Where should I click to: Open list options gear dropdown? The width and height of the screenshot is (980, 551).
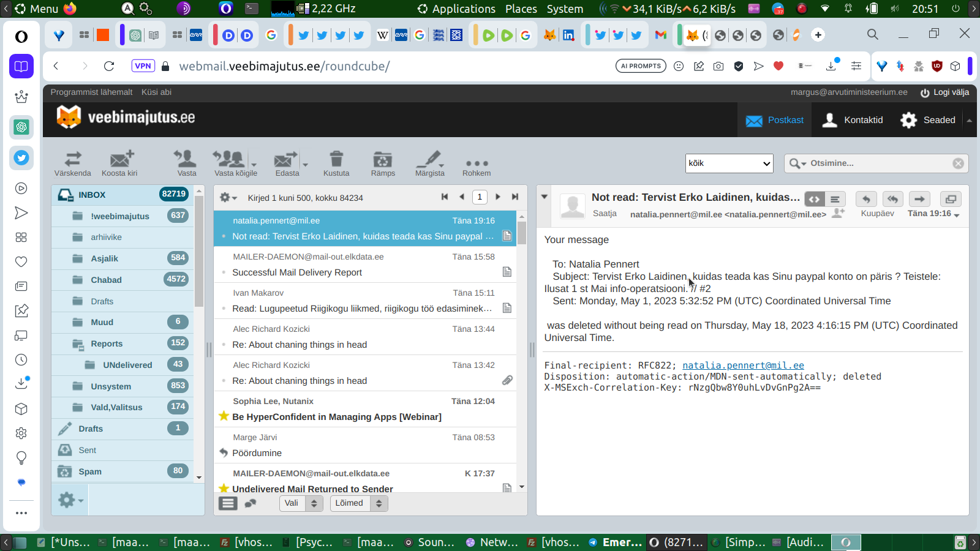click(x=228, y=198)
